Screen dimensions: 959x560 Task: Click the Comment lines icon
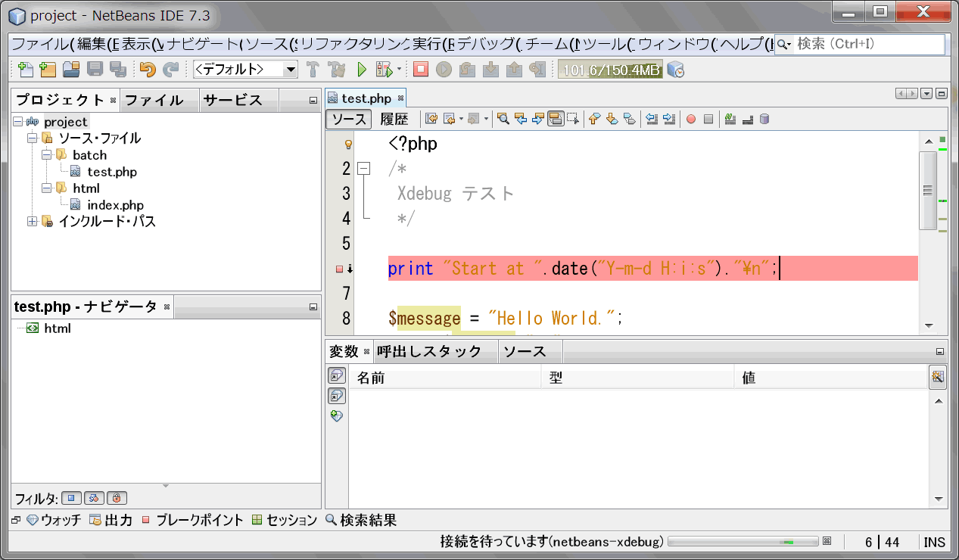(730, 119)
